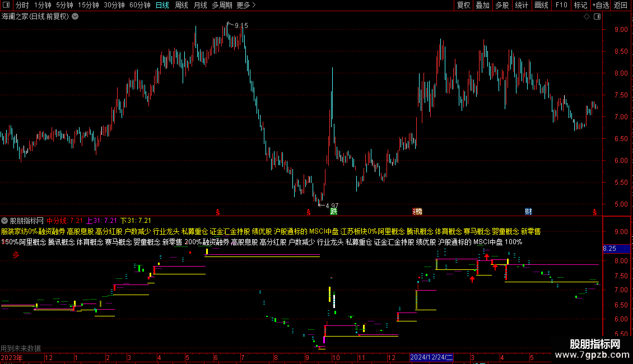Screen dimensions: 633x364
Task: Switch to 月线 monthly chart
Action: 200,5
